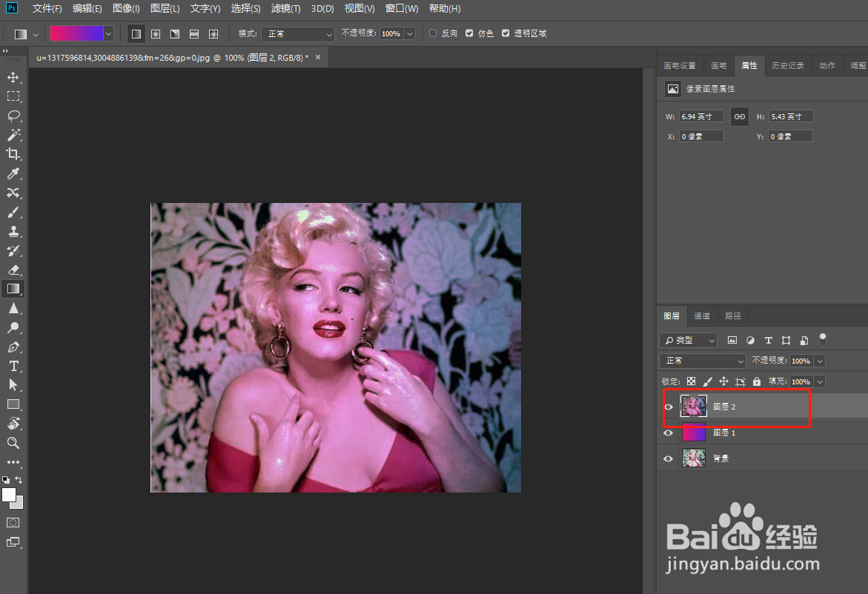Viewport: 868px width, 594px height.
Task: Open the 文件(F) menu
Action: [x=47, y=8]
